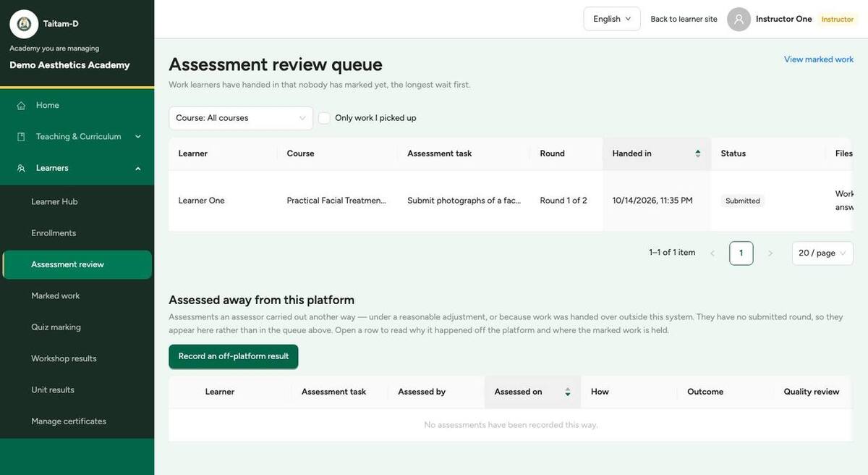Click the Submitted status tag
Screen dimensions: 868x475
coord(743,201)
